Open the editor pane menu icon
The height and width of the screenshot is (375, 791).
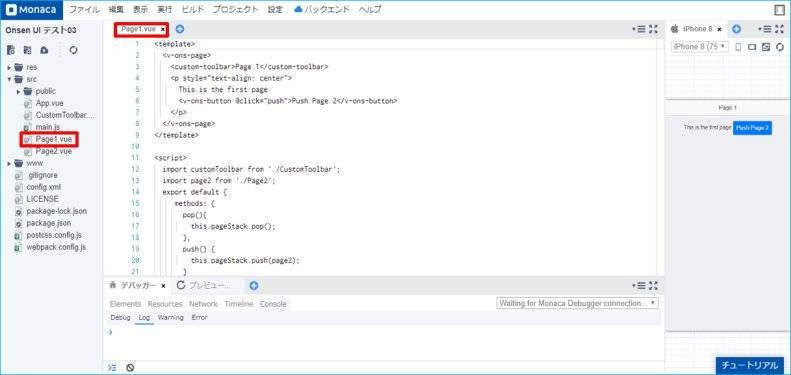[640, 29]
